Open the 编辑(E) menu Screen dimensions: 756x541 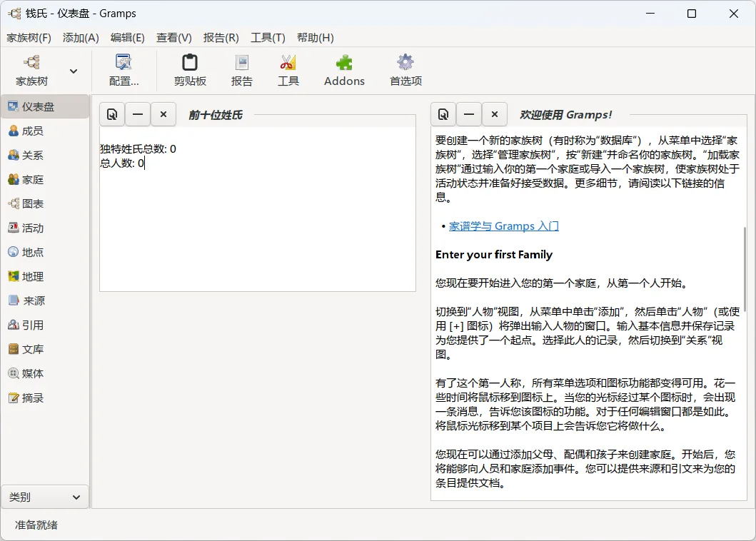(127, 38)
